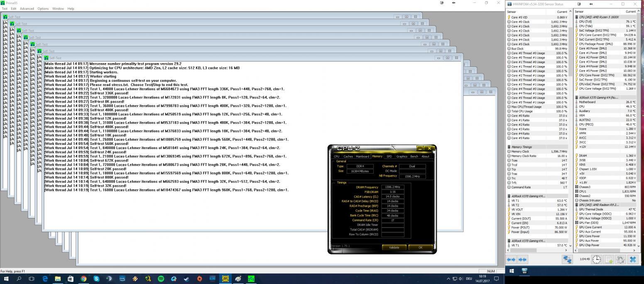Click taskbar clock showing 10:19
Image resolution: width=644 pixels, height=284 pixels.
(x=482, y=279)
